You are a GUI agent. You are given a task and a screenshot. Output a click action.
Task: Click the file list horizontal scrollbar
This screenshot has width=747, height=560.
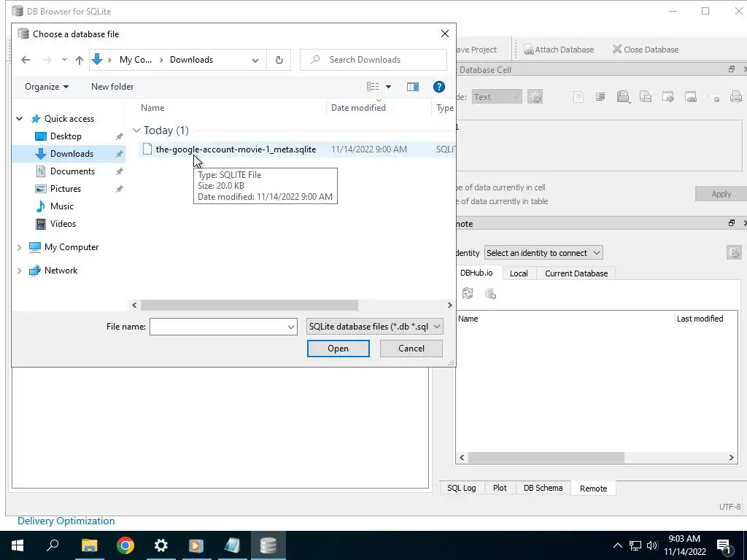249,306
